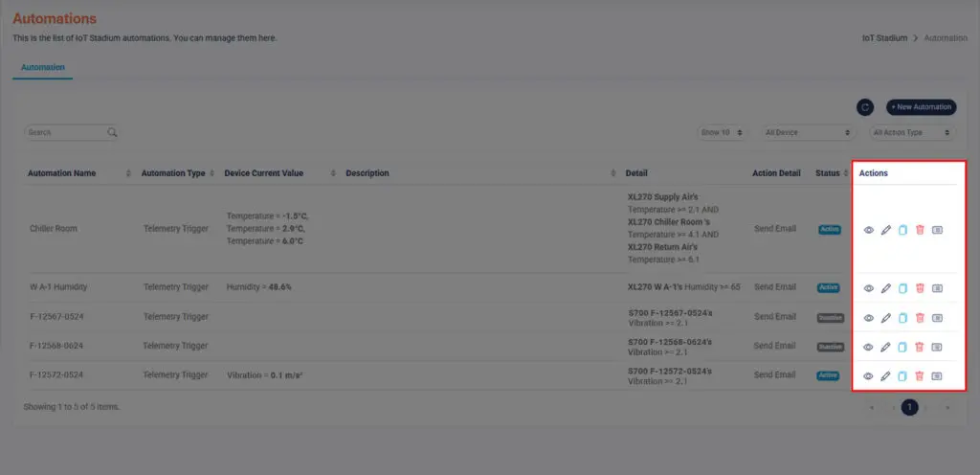Click into the Search input field
This screenshot has height=475, width=980.
point(66,132)
